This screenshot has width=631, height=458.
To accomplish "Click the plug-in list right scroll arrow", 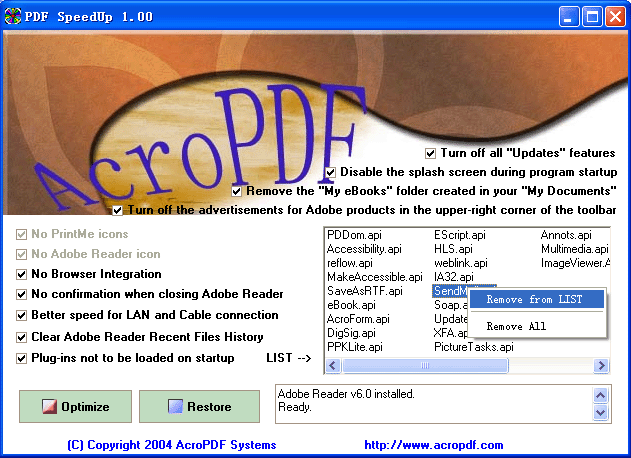I will [602, 365].
